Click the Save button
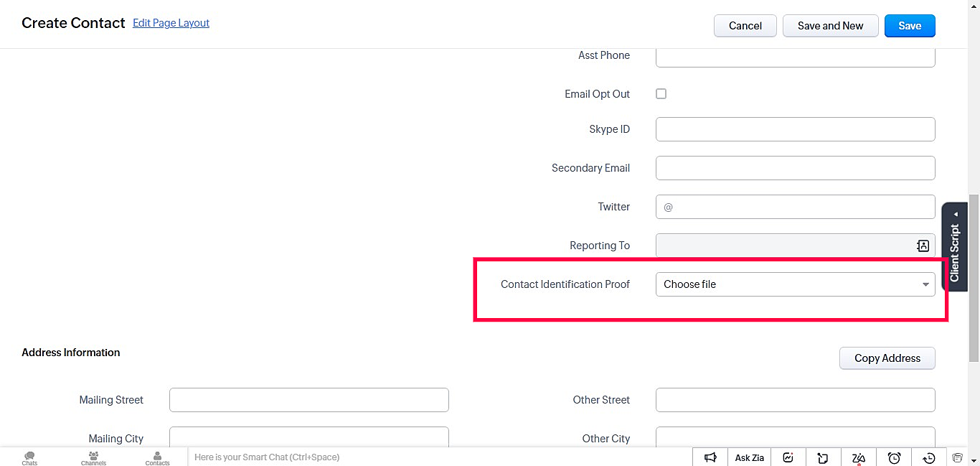 [x=909, y=26]
